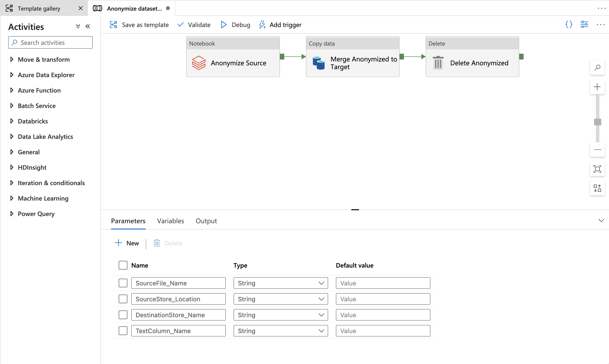Open the top-right tab overflow ellipsis menu
This screenshot has height=364, width=609.
(x=602, y=8)
